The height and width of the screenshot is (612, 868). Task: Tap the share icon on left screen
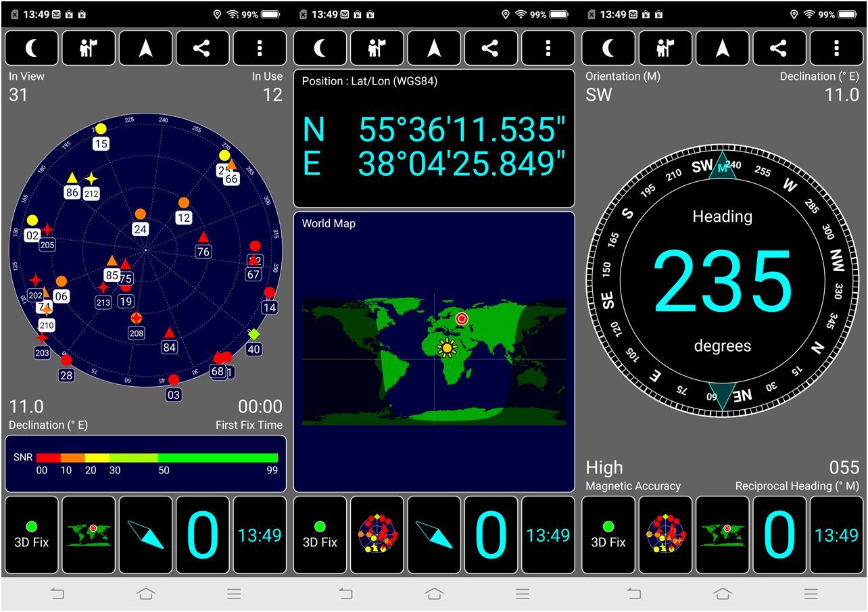coord(202,48)
